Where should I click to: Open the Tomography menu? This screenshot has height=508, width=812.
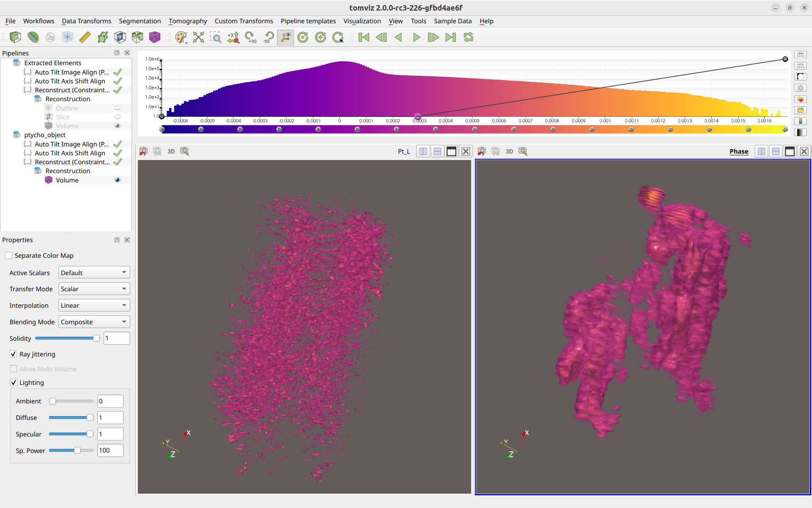pyautogui.click(x=188, y=21)
